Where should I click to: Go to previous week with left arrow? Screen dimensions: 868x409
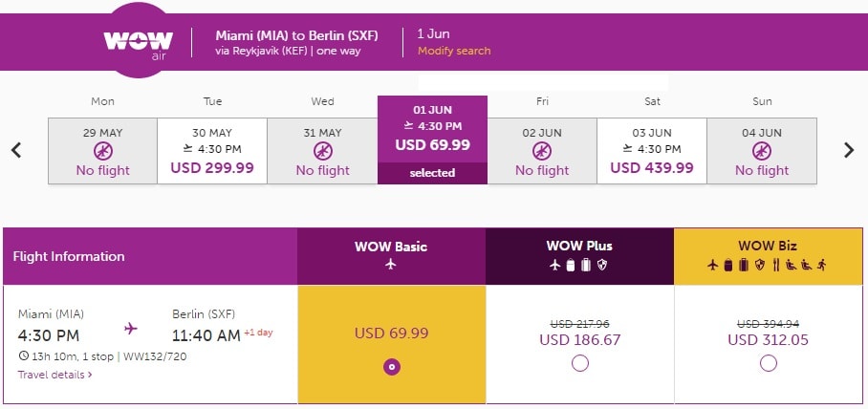pos(16,150)
